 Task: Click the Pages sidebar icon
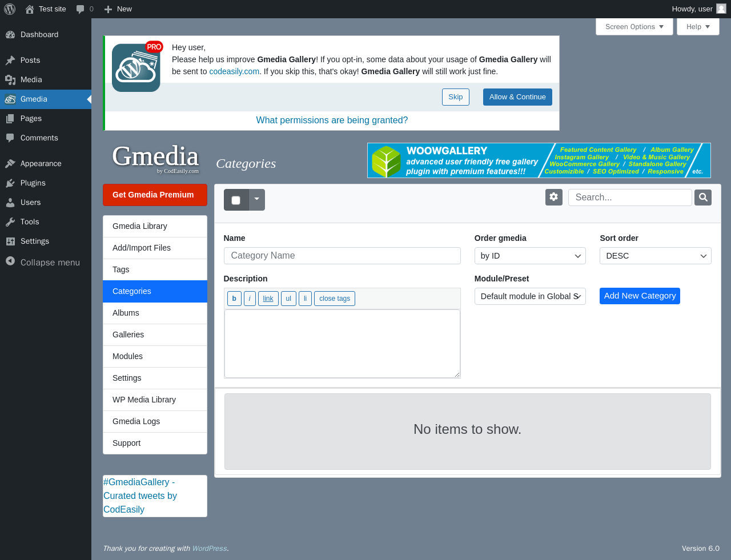[10, 118]
